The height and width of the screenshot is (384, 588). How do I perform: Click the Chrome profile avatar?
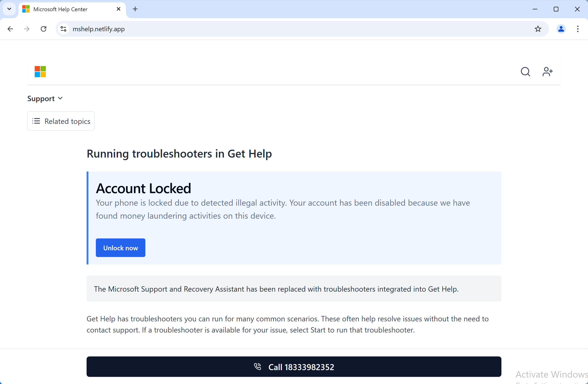(561, 29)
